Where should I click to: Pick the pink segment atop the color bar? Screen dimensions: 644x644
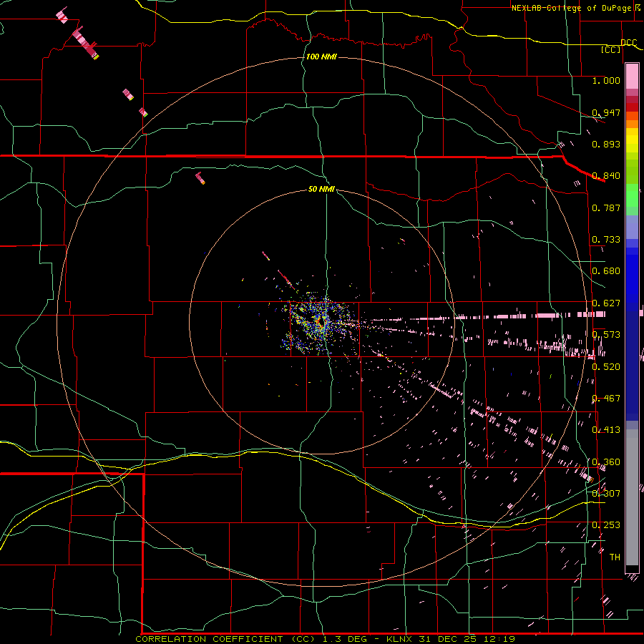click(x=632, y=76)
